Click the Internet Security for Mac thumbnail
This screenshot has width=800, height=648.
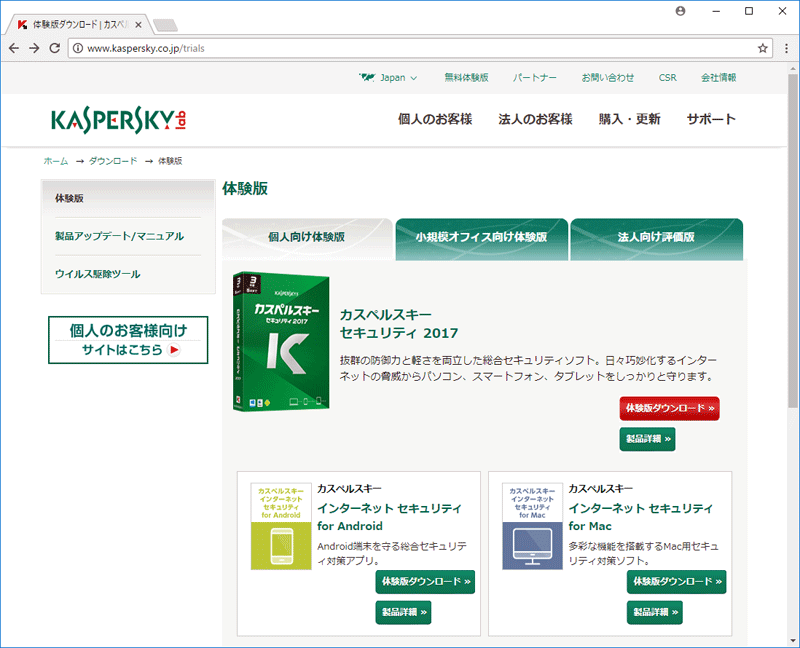tap(532, 526)
